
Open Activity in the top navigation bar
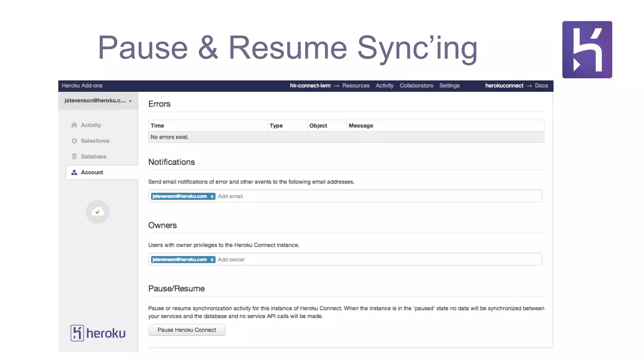point(384,85)
